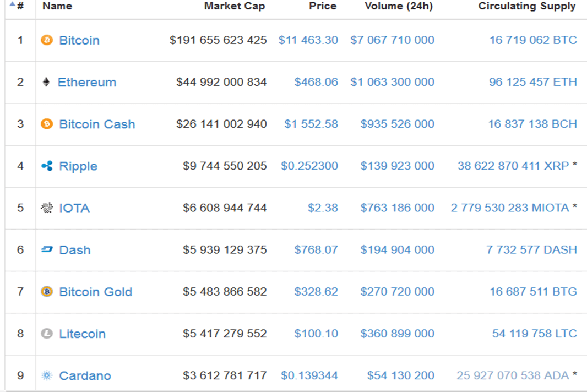The width and height of the screenshot is (587, 392).
Task: Click the Bitcoin Gold coin icon
Action: [x=47, y=292]
